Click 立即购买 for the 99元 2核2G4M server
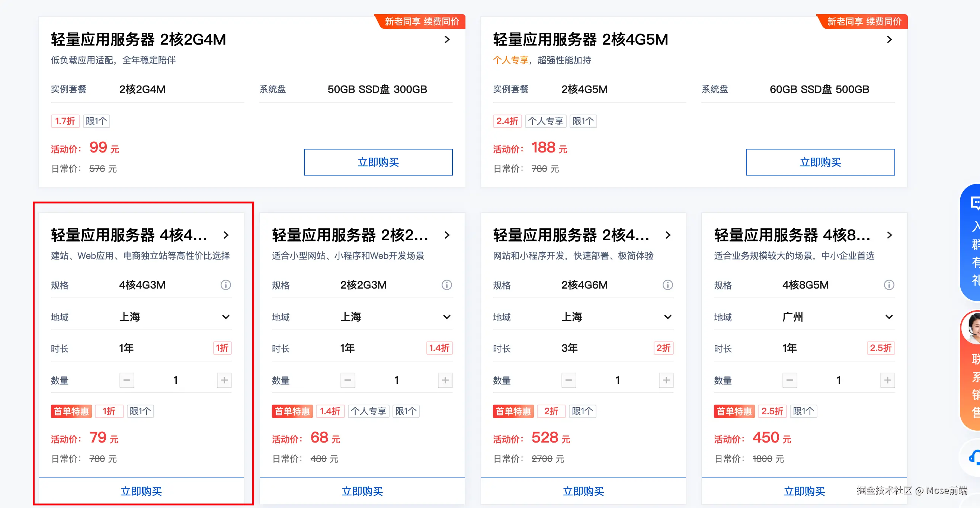The height and width of the screenshot is (508, 980). (378, 163)
